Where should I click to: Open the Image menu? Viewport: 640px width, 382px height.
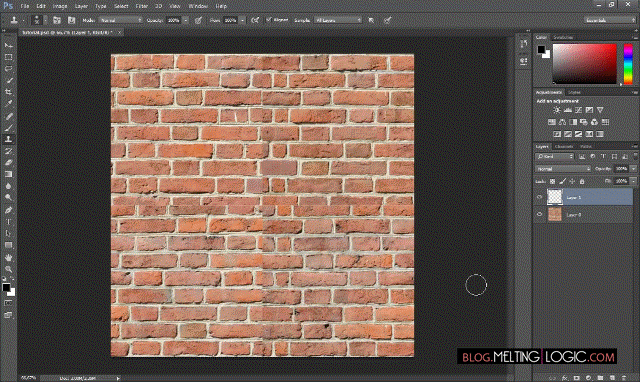(60, 6)
